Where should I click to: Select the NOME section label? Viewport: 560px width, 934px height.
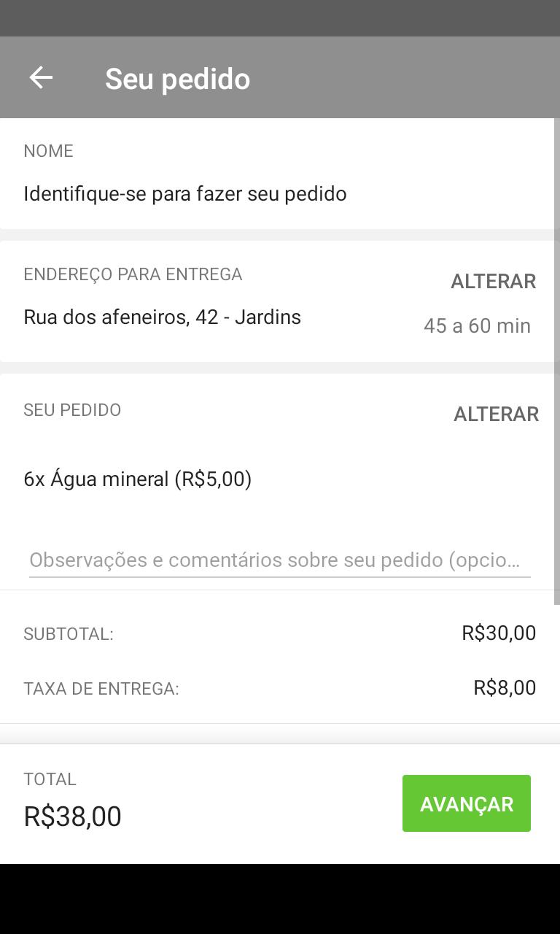click(x=48, y=151)
